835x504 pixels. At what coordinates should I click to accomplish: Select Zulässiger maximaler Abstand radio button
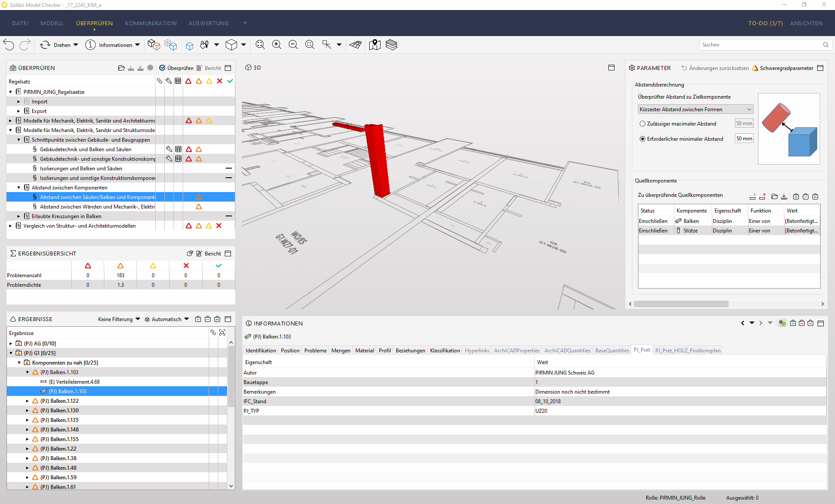642,124
